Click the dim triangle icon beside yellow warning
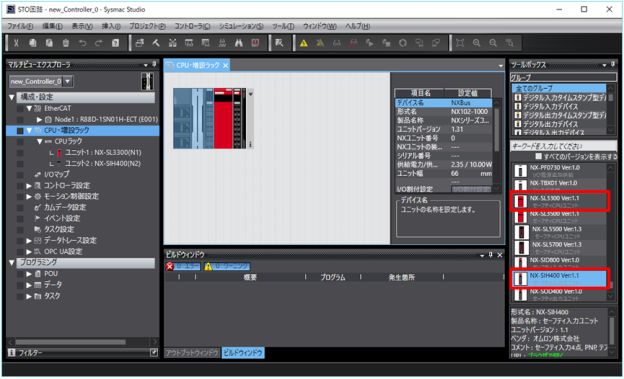Viewport: 624px width, 379px height. point(320,43)
